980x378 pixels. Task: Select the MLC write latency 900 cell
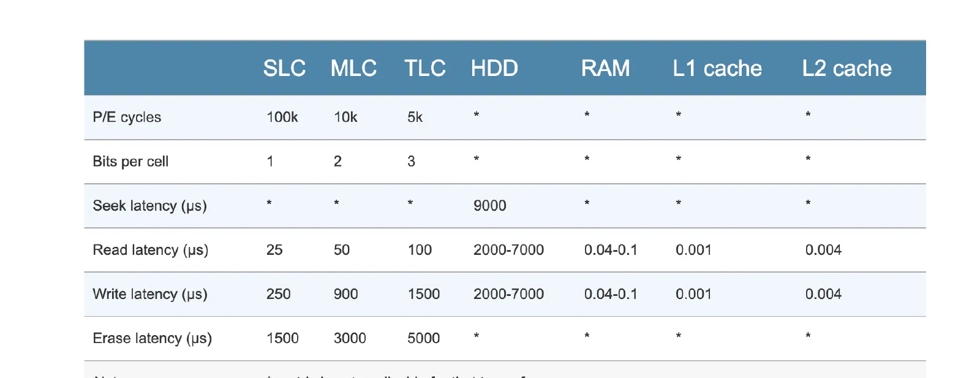[345, 294]
